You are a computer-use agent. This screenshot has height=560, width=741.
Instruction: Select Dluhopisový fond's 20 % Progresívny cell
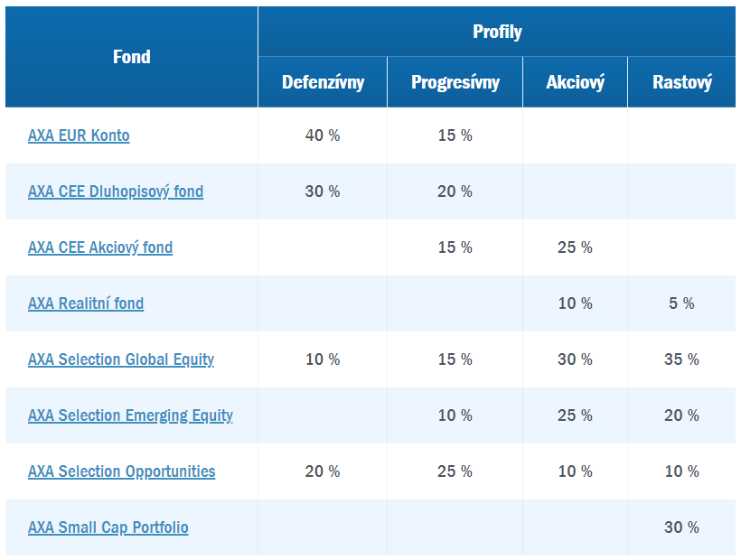pyautogui.click(x=455, y=191)
